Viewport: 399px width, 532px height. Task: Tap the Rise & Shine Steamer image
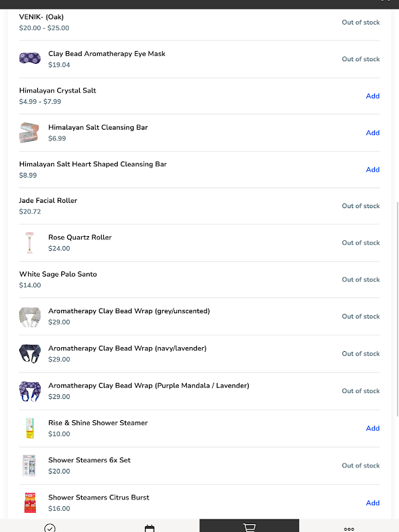coord(30,428)
